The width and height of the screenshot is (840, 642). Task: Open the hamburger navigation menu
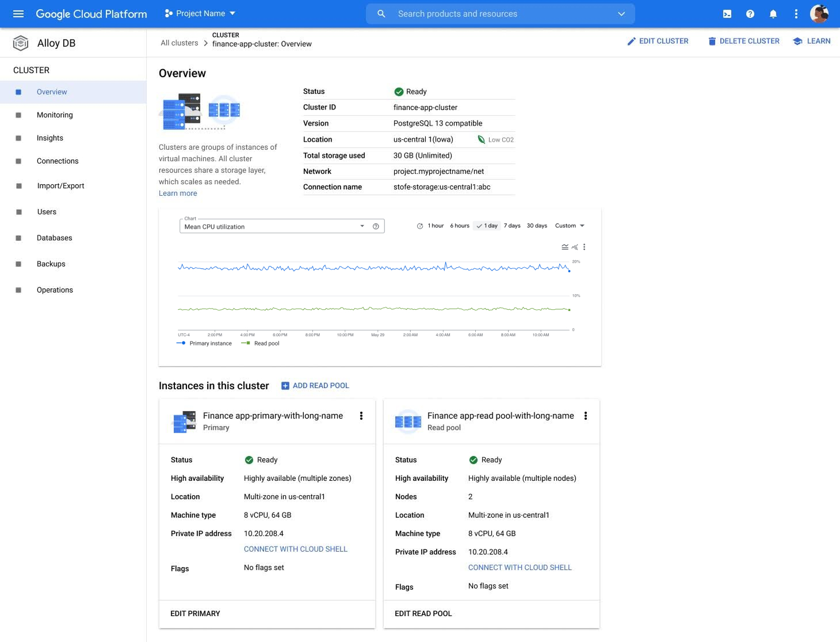coord(18,14)
